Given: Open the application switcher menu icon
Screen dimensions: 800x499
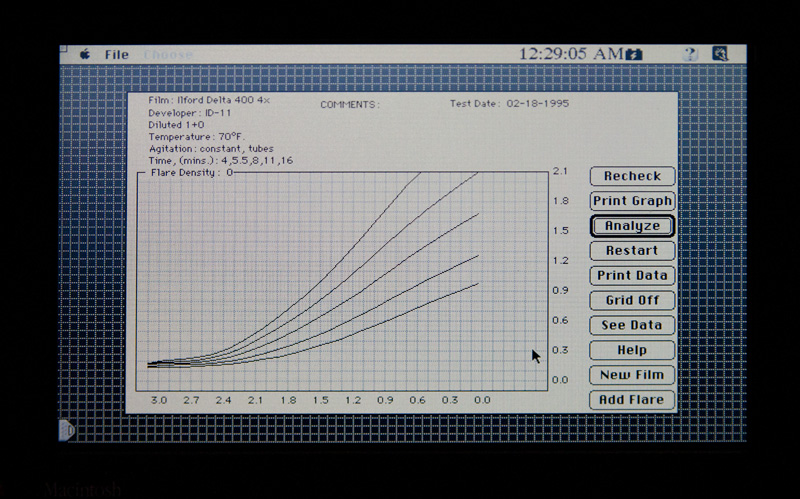Looking at the screenshot, I should pyautogui.click(x=720, y=54).
